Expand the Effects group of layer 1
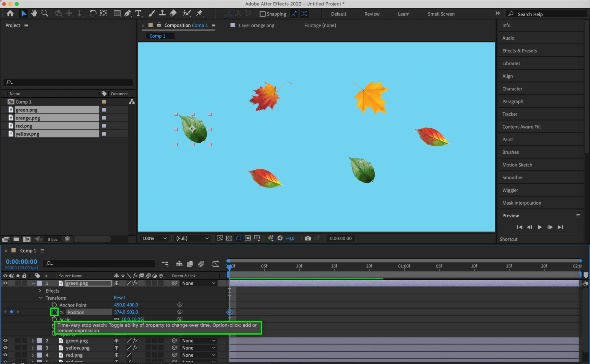 click(x=40, y=291)
